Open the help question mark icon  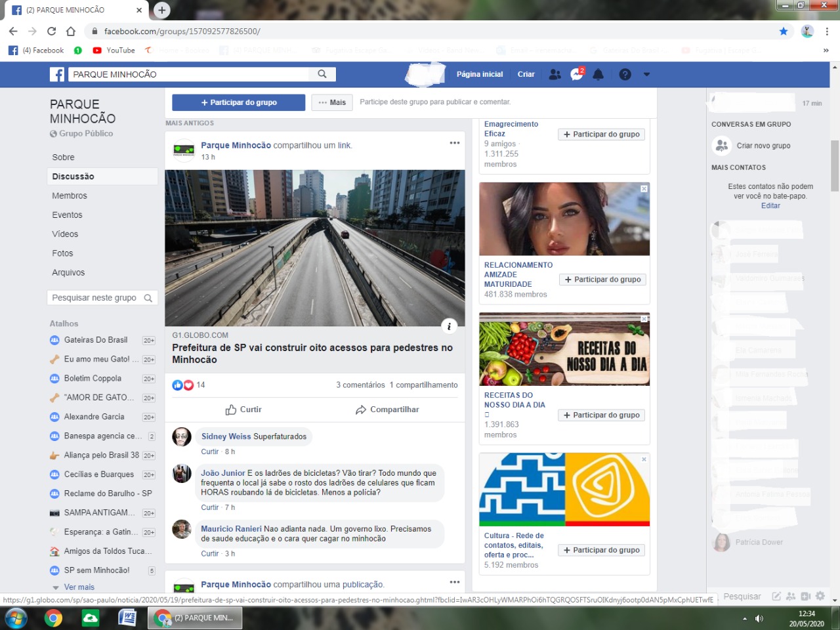625,74
